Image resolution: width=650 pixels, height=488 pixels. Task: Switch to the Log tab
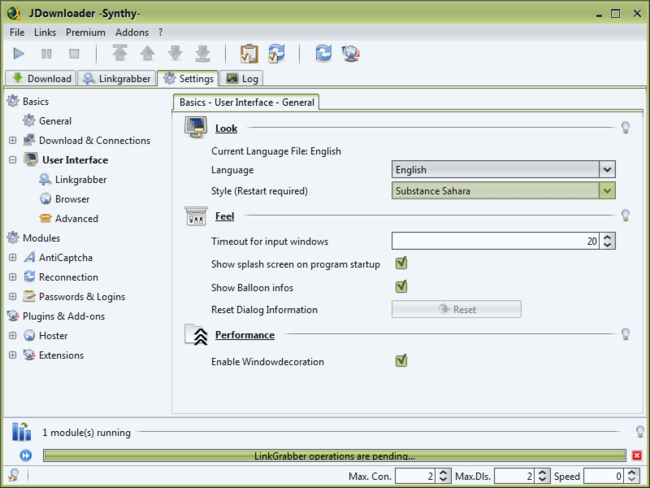click(242, 78)
